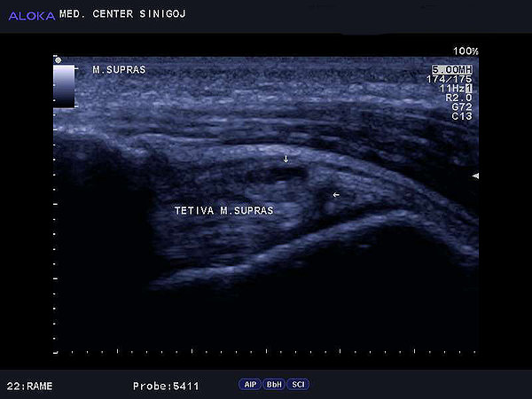The width and height of the screenshot is (532, 399).
Task: Click the M.SUPRAS annotation label
Action: pos(119,70)
